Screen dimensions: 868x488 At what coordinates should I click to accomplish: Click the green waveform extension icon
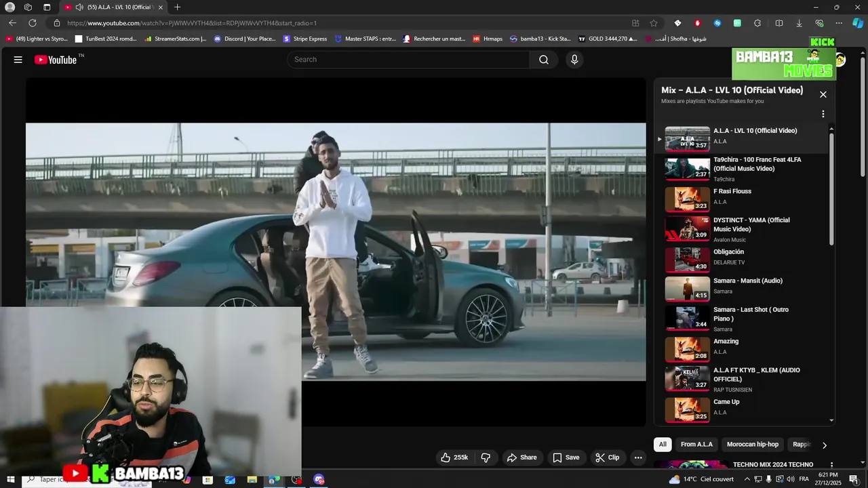pyautogui.click(x=737, y=23)
